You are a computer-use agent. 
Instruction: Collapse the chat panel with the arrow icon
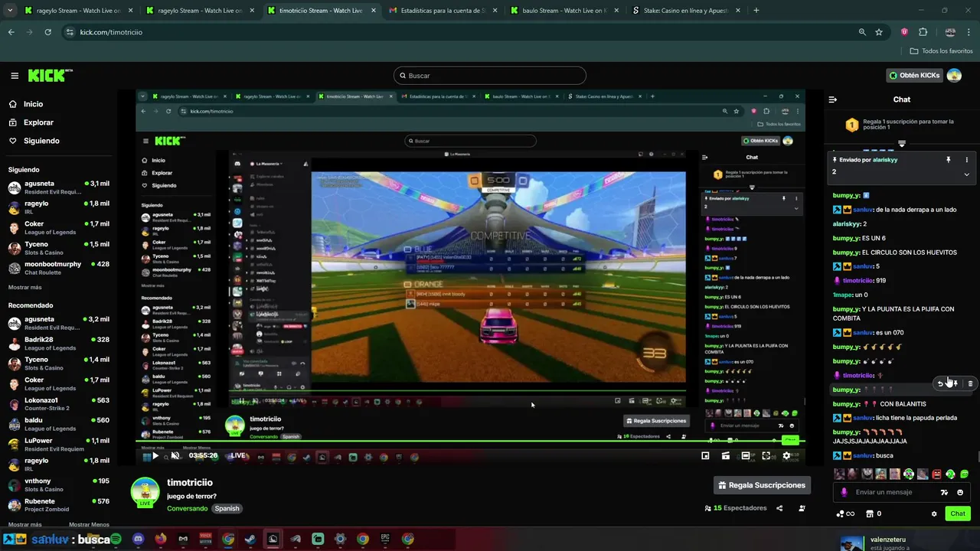pyautogui.click(x=833, y=99)
